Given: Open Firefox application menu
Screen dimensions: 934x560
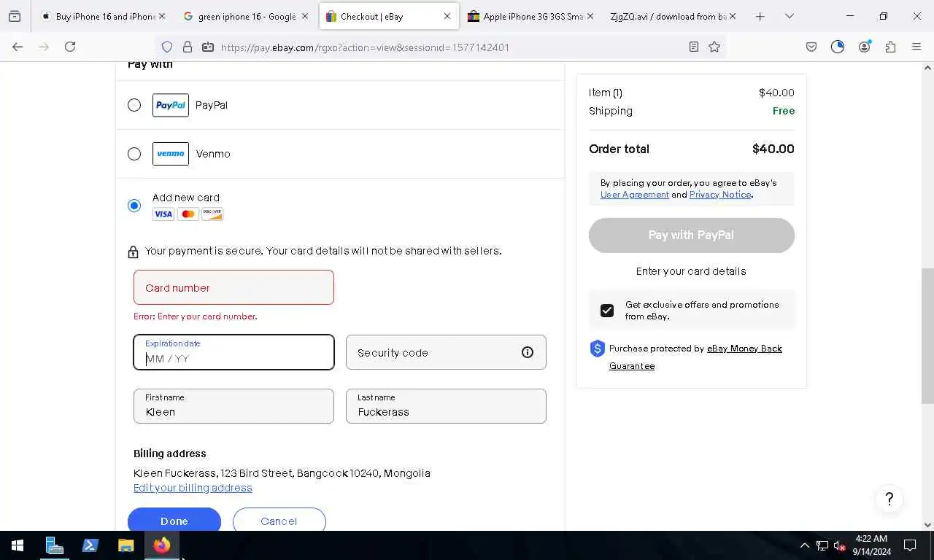Looking at the screenshot, I should 916,47.
